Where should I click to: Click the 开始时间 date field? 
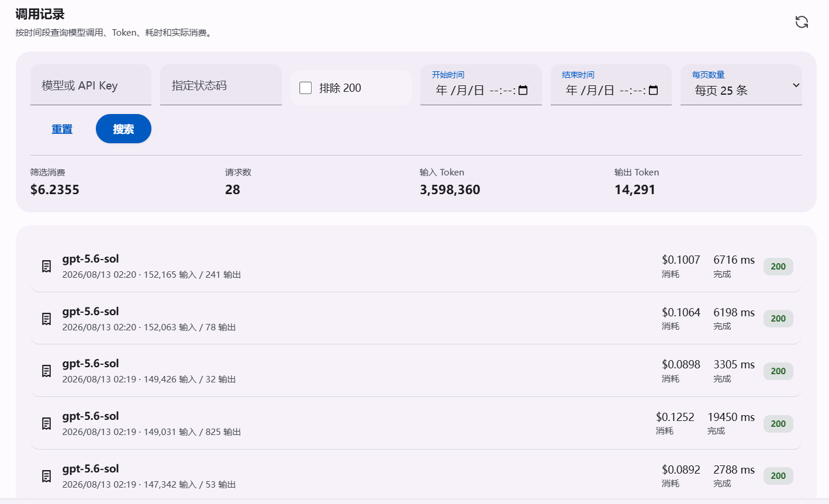[481, 85]
